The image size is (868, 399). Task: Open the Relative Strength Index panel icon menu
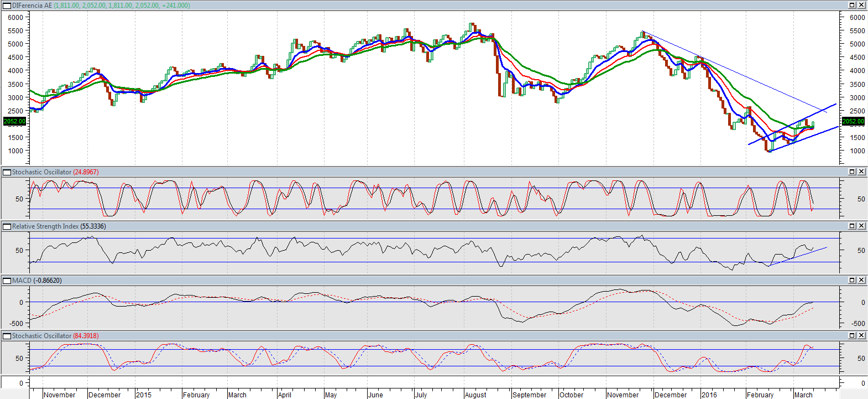coord(7,226)
